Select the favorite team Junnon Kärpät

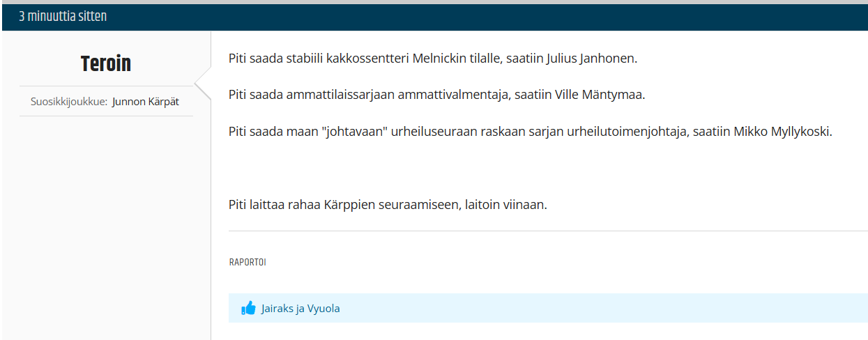pyautogui.click(x=145, y=102)
